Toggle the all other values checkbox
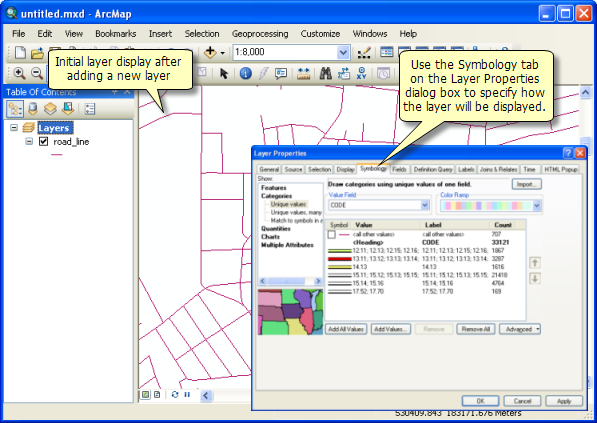 coord(332,235)
